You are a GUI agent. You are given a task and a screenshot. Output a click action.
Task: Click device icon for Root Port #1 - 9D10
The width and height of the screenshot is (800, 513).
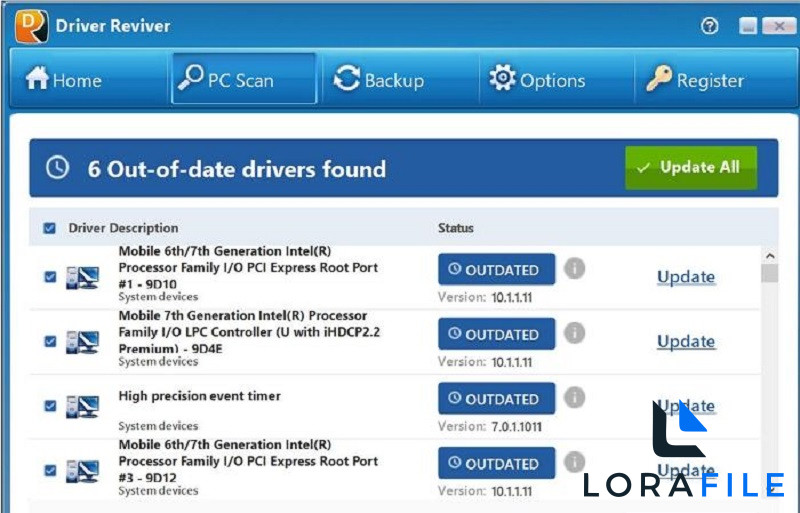83,277
